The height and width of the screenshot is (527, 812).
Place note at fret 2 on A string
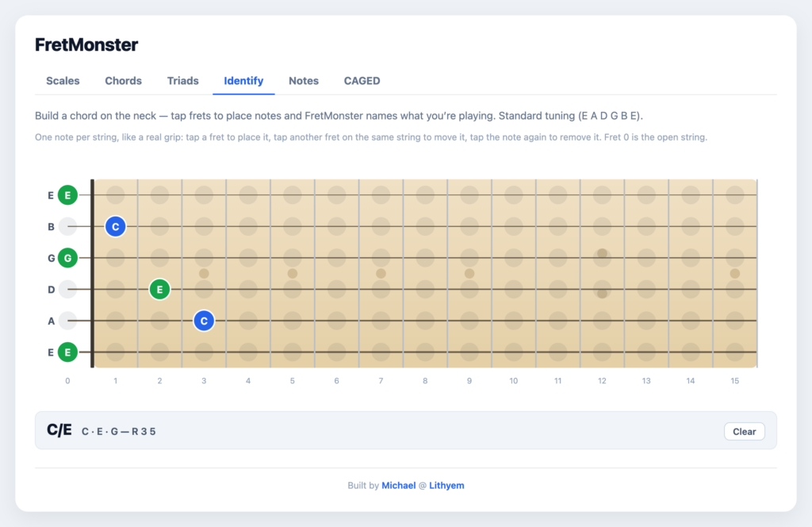tap(159, 321)
